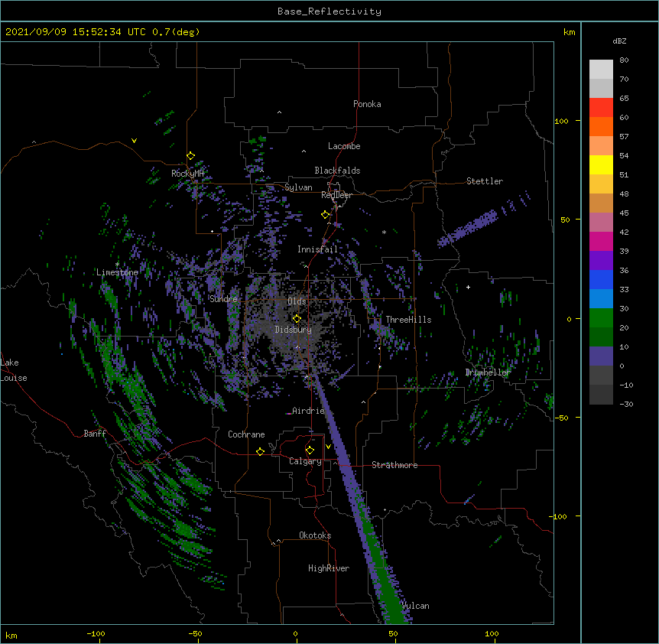659x644 pixels.
Task: Click the -100 tick on the bottom axis
Action: (x=96, y=633)
